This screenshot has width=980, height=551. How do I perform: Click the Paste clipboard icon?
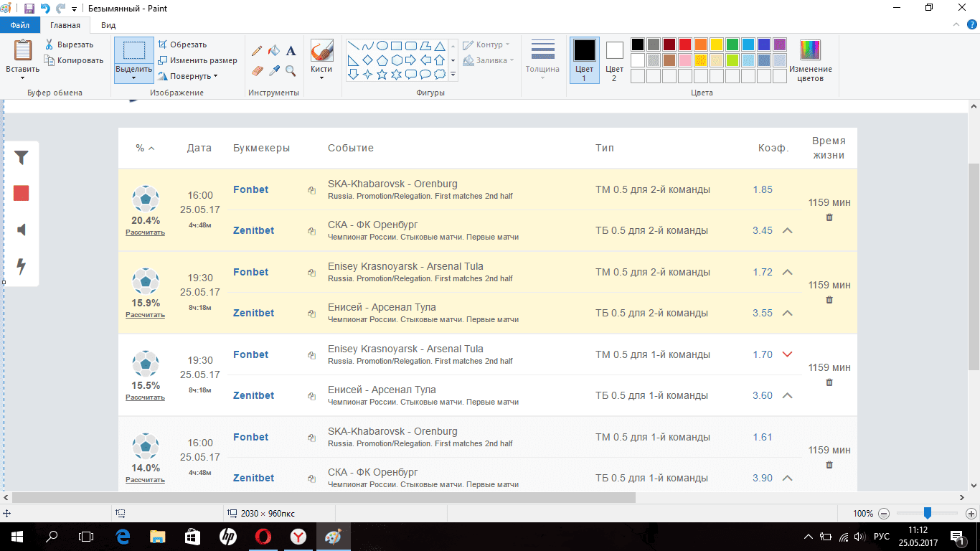pyautogui.click(x=23, y=50)
